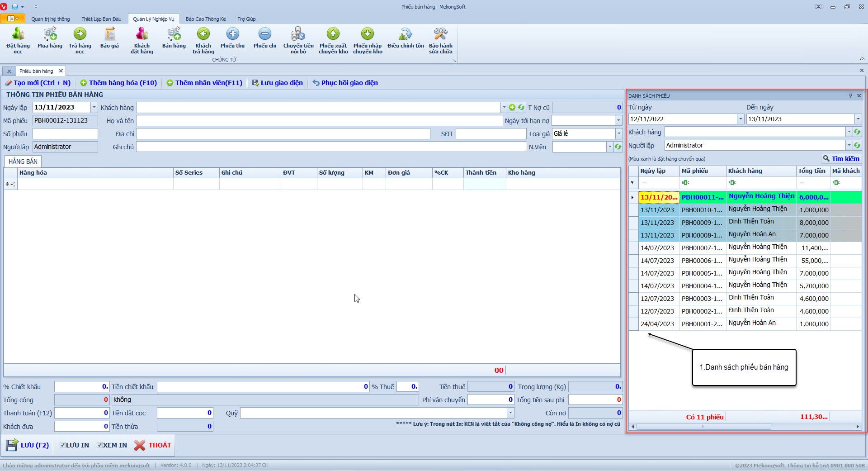868x471 pixels.
Task: Open Báo giá from the ribbon
Action: (x=109, y=35)
